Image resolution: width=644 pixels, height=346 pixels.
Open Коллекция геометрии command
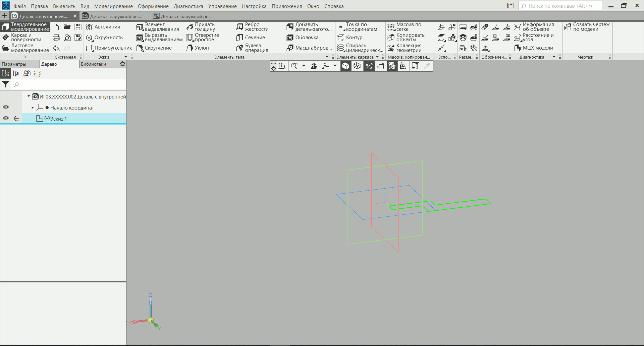coord(405,48)
